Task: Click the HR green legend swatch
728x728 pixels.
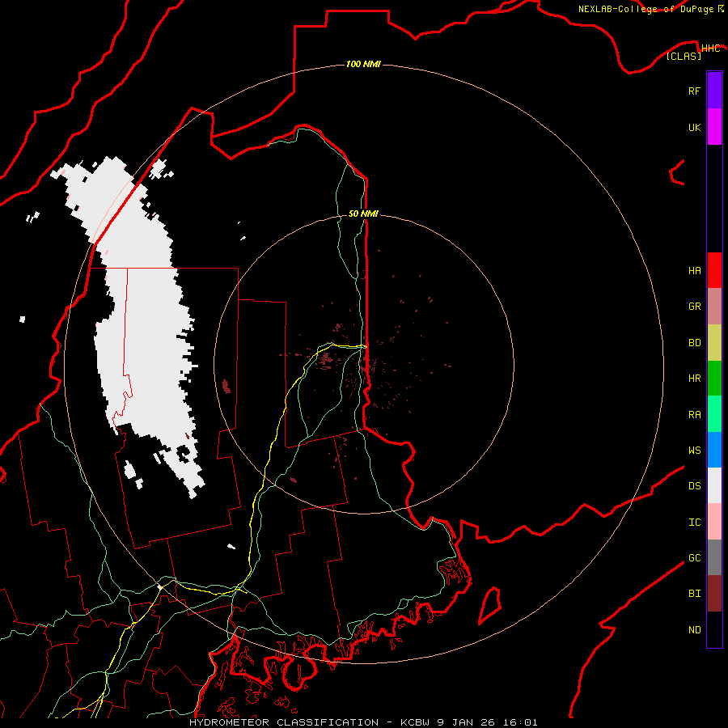Action: pos(714,379)
